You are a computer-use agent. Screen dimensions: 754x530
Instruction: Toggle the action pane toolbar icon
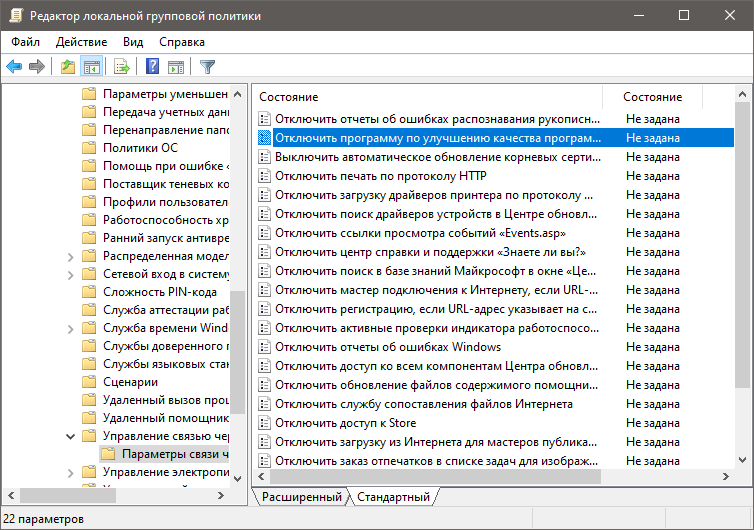pos(176,67)
